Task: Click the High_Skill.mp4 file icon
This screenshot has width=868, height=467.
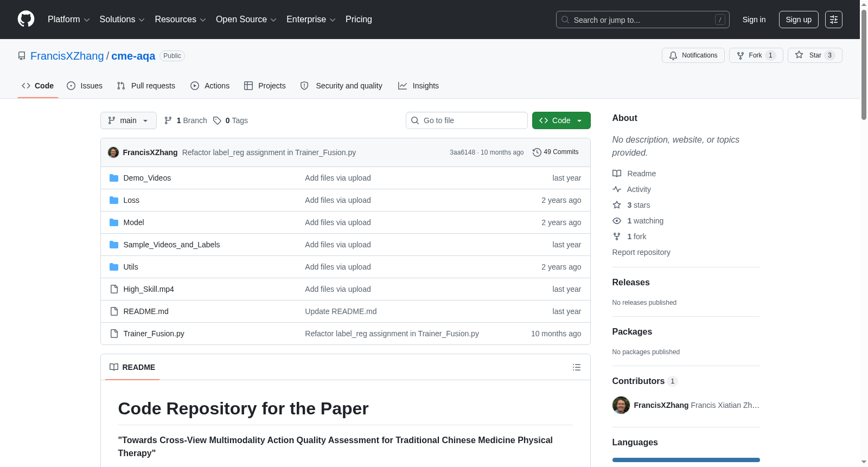Action: pyautogui.click(x=114, y=289)
